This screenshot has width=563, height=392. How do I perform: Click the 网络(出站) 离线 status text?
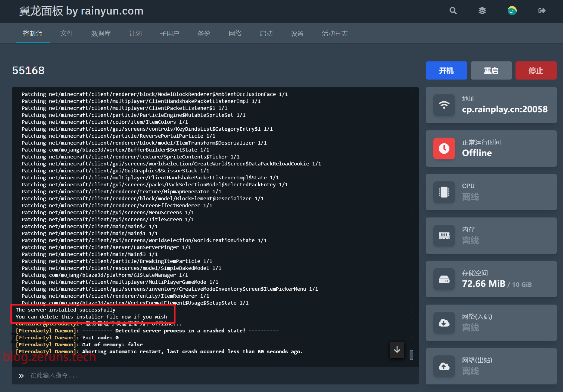[x=470, y=371]
